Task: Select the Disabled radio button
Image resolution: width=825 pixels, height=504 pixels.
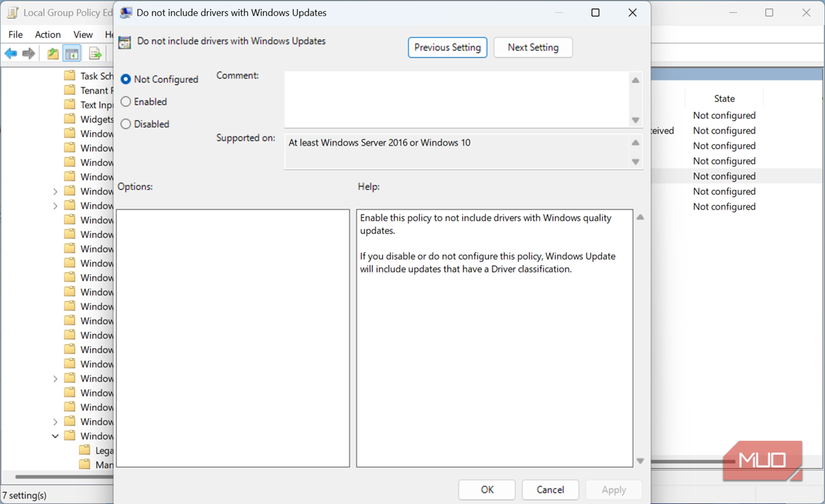Action: [x=126, y=124]
